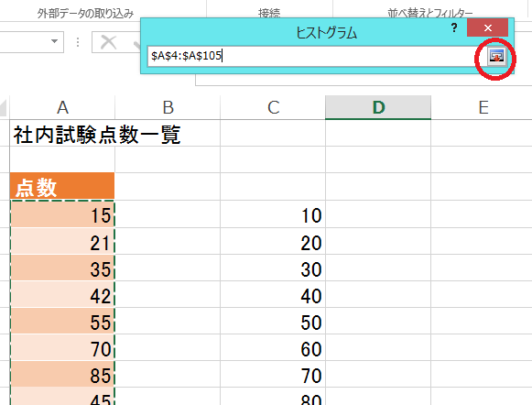This screenshot has width=532, height=405.
Task: Select cell with value 85 in column A
Action: click(x=62, y=375)
